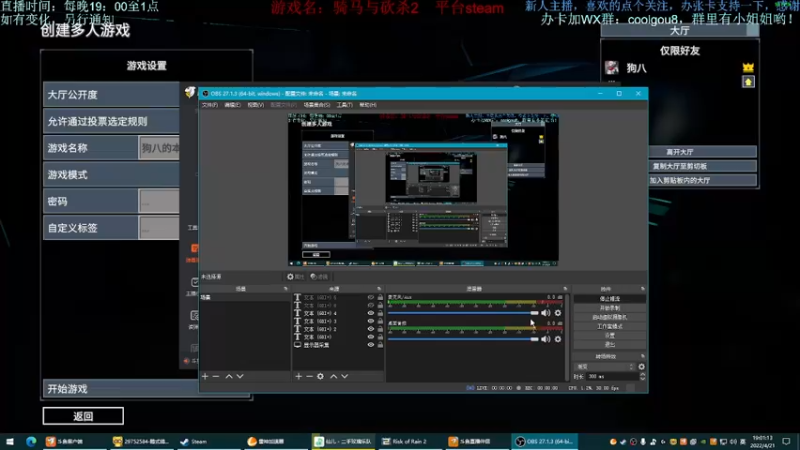Pop out the Controls dock panel
Image resolution: width=800 pixels, height=450 pixels.
coord(642,289)
